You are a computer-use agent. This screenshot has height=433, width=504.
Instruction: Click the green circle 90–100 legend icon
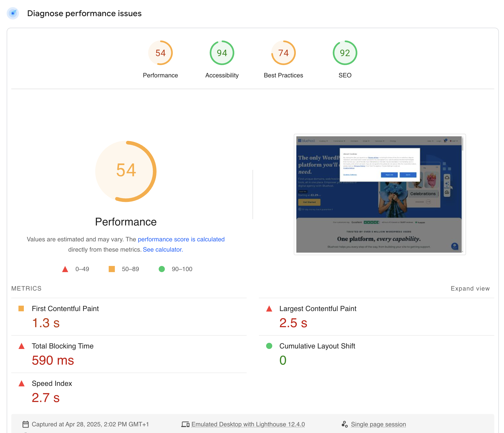point(162,269)
